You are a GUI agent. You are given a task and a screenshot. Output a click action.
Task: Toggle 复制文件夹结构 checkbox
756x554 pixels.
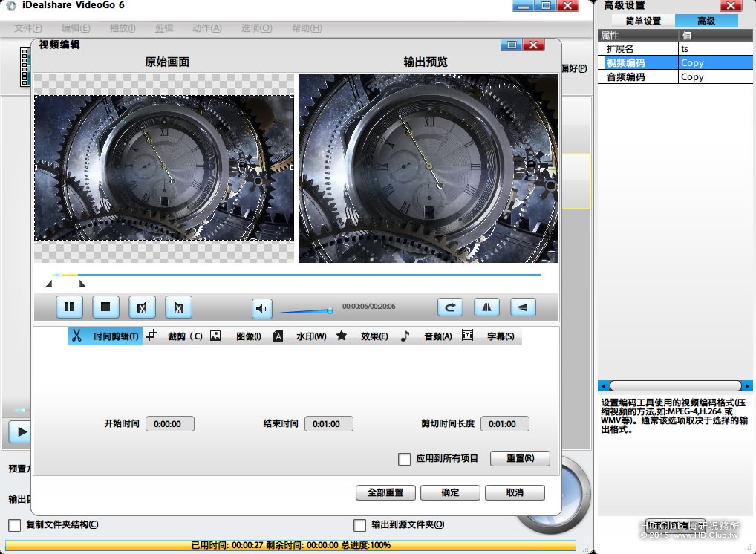14,525
